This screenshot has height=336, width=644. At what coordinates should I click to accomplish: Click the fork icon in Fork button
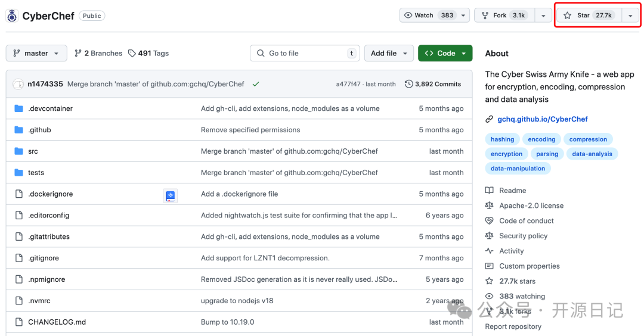[485, 15]
